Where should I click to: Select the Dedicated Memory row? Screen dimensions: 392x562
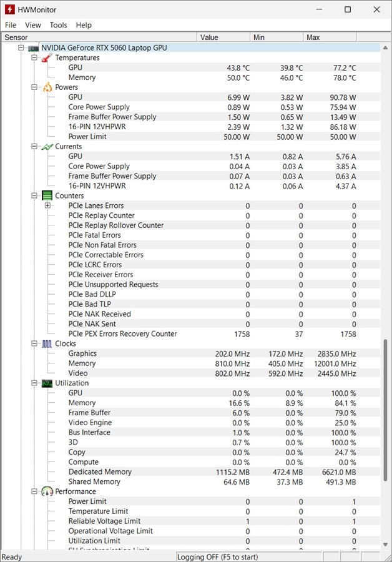click(x=100, y=472)
